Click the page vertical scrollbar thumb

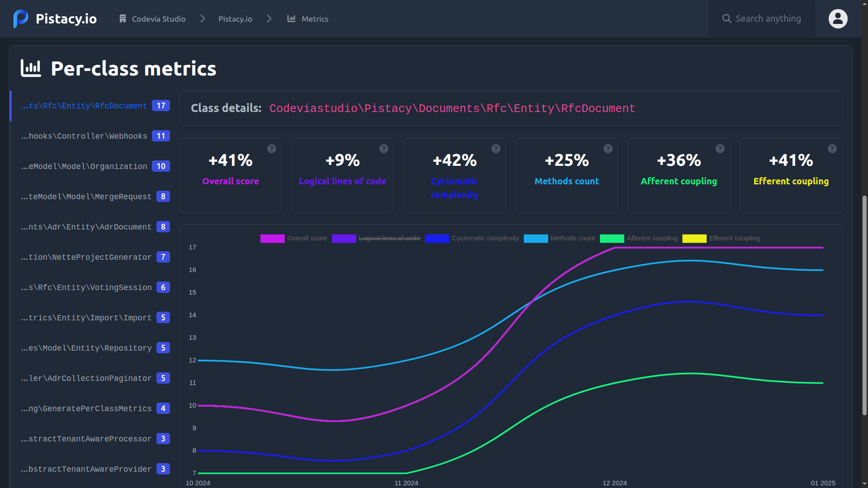[864, 305]
